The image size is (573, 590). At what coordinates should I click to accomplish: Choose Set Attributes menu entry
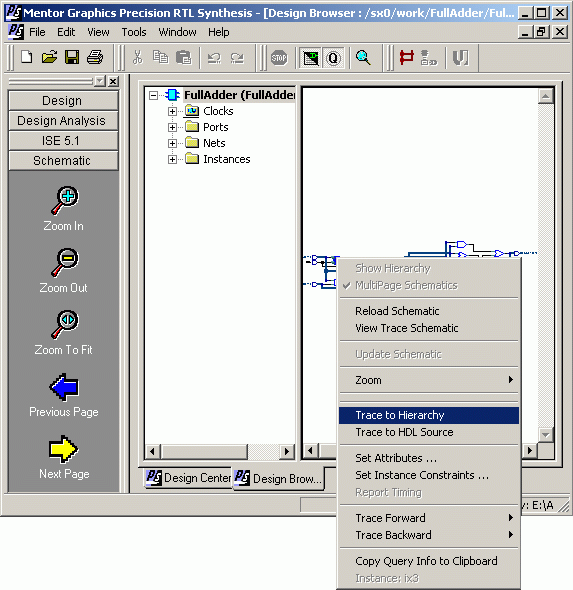point(429,458)
